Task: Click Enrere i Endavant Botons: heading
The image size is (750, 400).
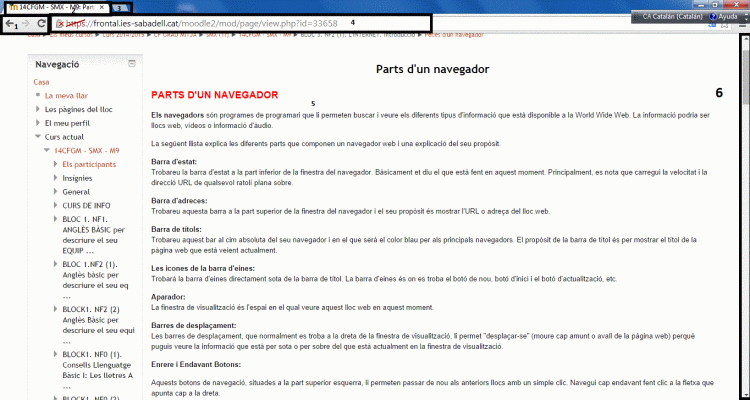Action: tap(196, 365)
